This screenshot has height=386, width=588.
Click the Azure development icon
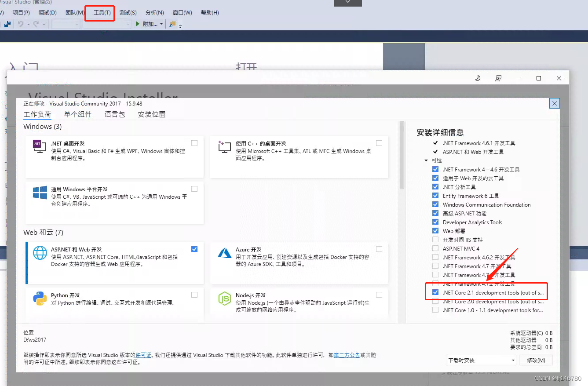(225, 253)
